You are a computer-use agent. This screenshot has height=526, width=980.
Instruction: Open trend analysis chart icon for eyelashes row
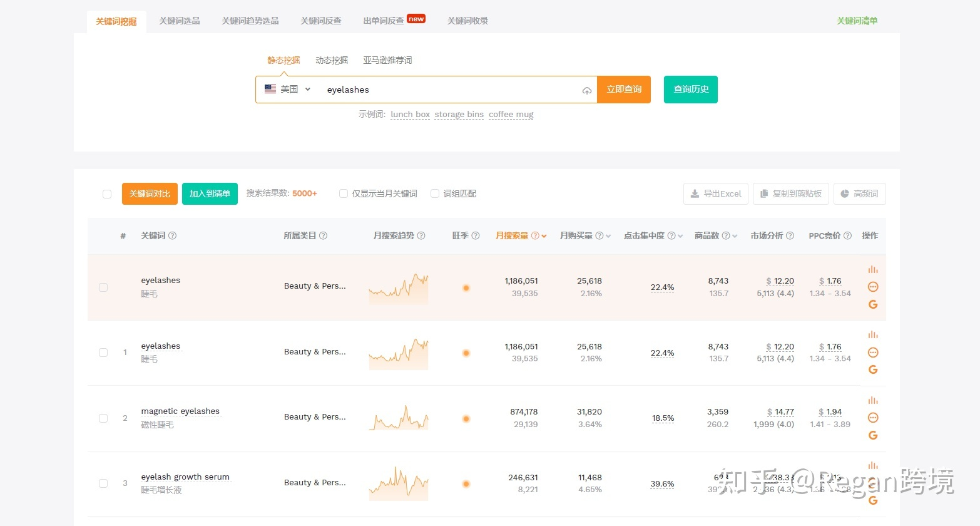click(873, 269)
